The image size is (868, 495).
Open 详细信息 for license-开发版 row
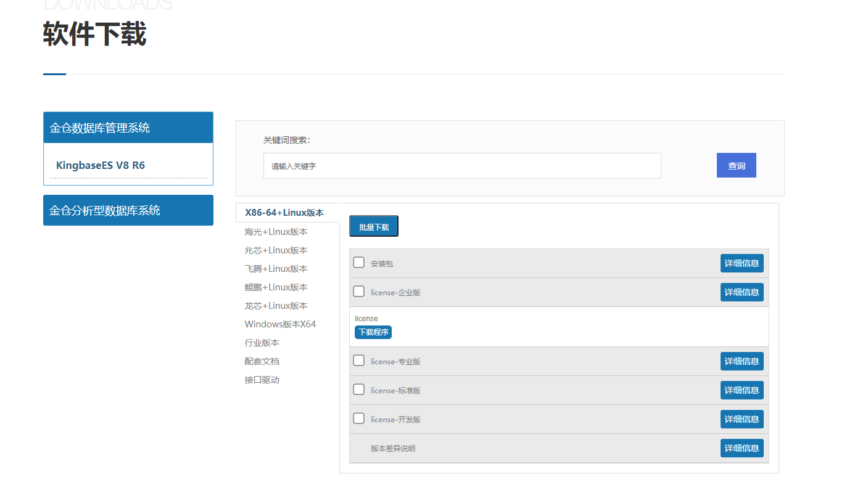pos(742,419)
